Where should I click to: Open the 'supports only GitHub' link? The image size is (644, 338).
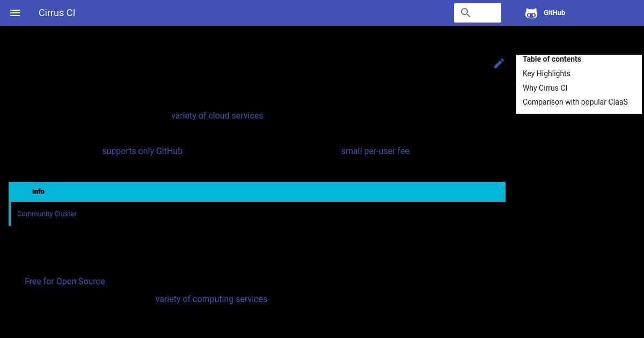point(142,151)
